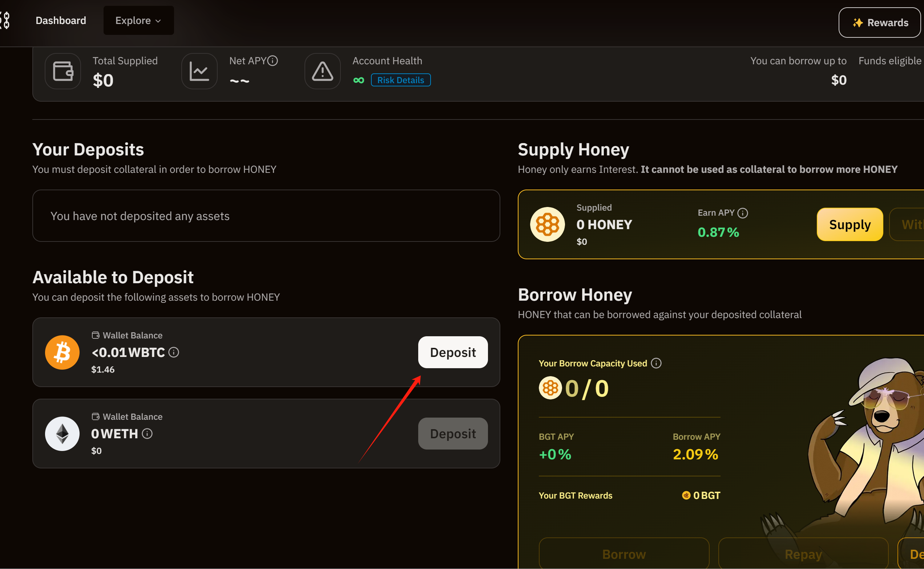The height and width of the screenshot is (569, 924).
Task: Click the Repay button
Action: [803, 554]
